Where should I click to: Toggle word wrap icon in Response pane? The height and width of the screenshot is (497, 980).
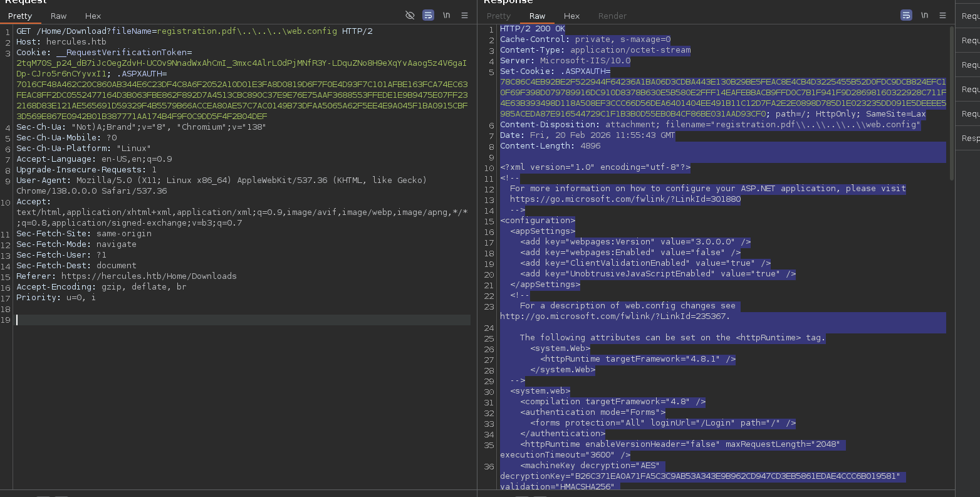[906, 15]
